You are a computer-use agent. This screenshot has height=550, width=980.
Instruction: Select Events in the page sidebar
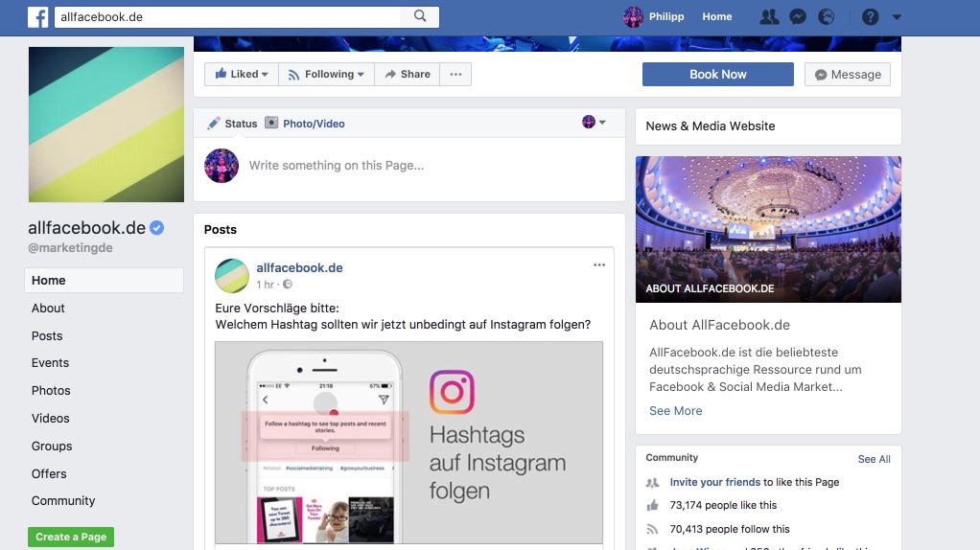(x=50, y=363)
